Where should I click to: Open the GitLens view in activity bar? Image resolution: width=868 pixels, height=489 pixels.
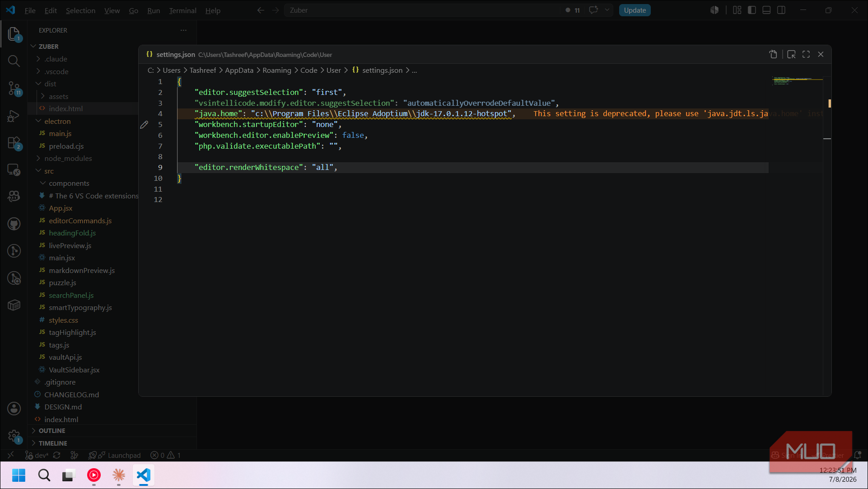tap(14, 251)
